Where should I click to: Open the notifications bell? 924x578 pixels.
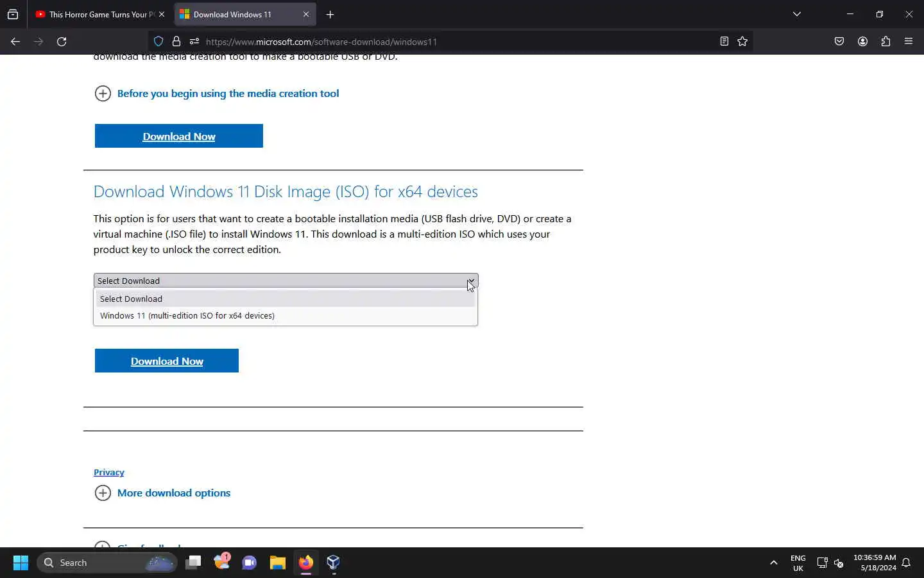tap(907, 563)
